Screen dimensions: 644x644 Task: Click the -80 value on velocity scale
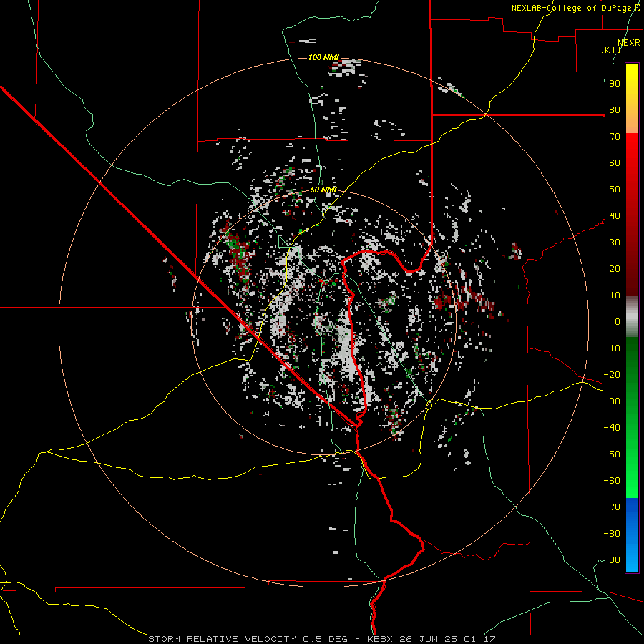(612, 534)
